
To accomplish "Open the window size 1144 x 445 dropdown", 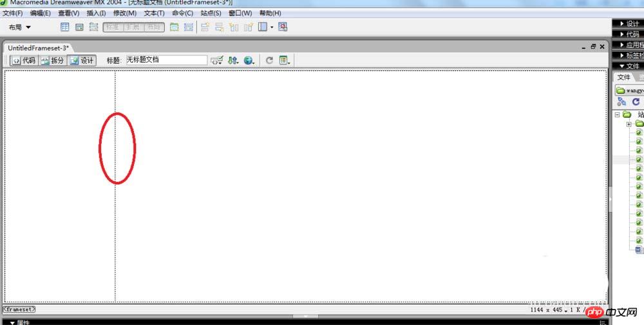I will [548, 310].
